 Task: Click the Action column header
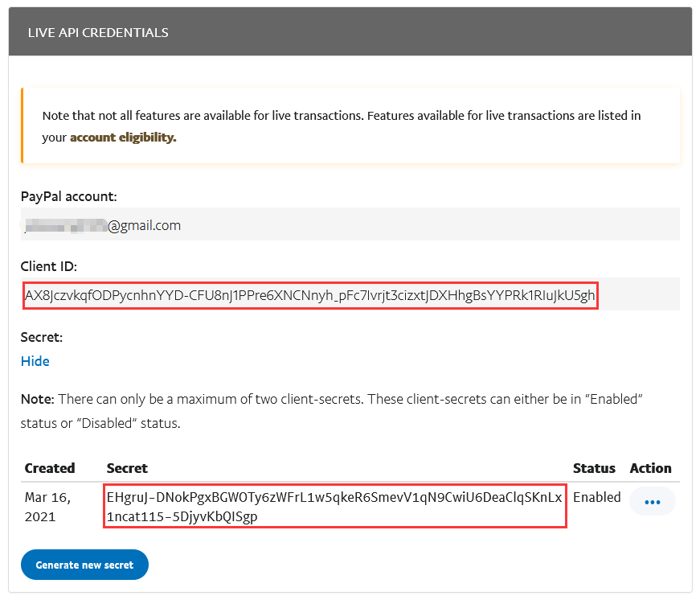[x=650, y=468]
